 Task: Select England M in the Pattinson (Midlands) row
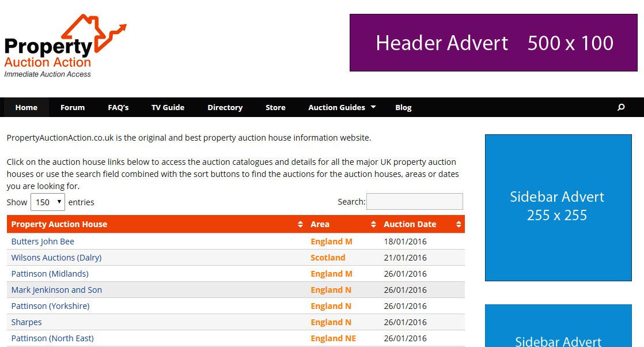(x=331, y=273)
